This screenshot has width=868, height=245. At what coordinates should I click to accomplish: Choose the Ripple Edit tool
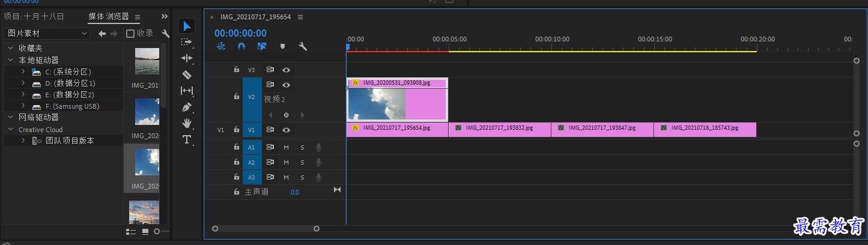(x=187, y=58)
